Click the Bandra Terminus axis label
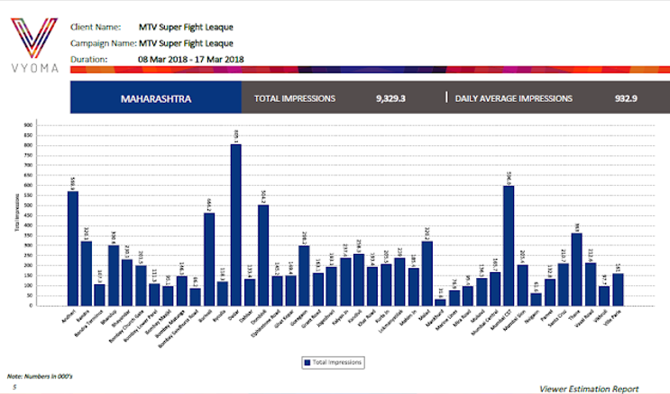Image resolution: width=670 pixels, height=394 pixels. pos(89,323)
